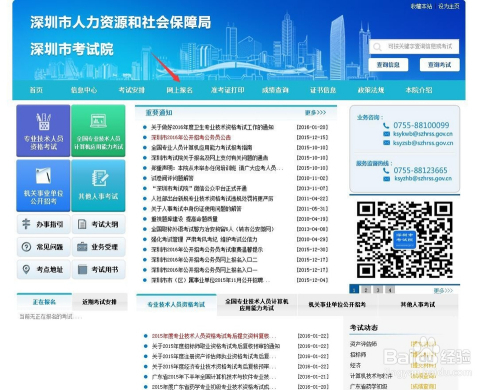Click the 常见问题 question-mark icon
The width and height of the screenshot is (500, 390).
(x=26, y=247)
